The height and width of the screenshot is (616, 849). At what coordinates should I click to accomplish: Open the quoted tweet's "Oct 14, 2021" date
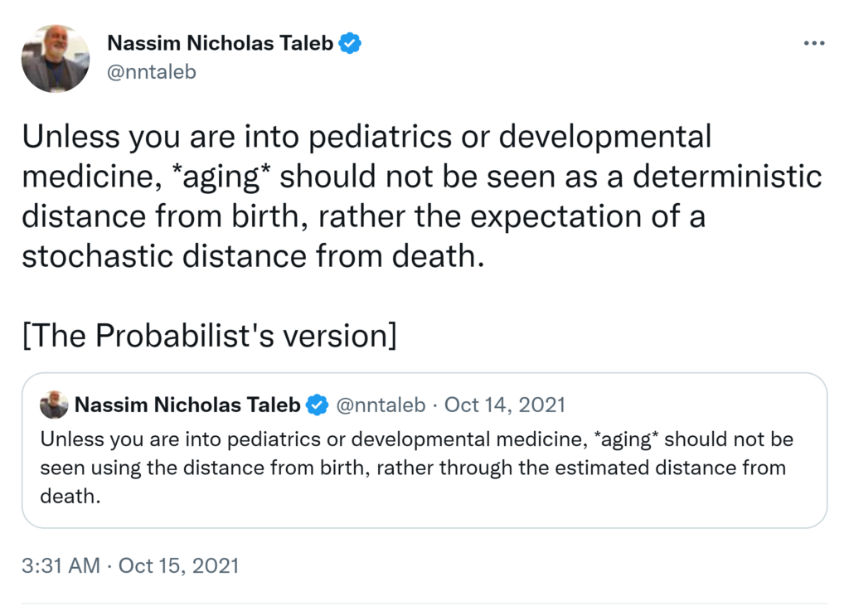coord(505,405)
